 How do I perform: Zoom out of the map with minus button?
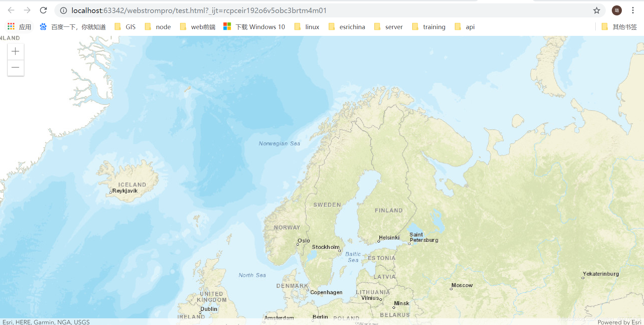[x=15, y=67]
